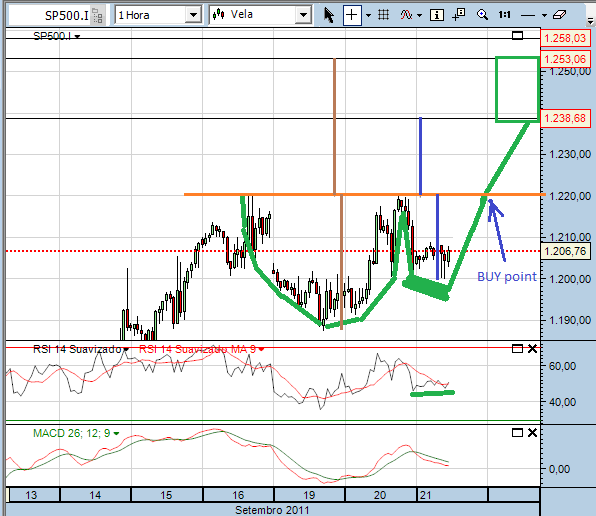The height and width of the screenshot is (516, 596).
Task: Click the MACD 0,00 axis label
Action: [x=560, y=469]
